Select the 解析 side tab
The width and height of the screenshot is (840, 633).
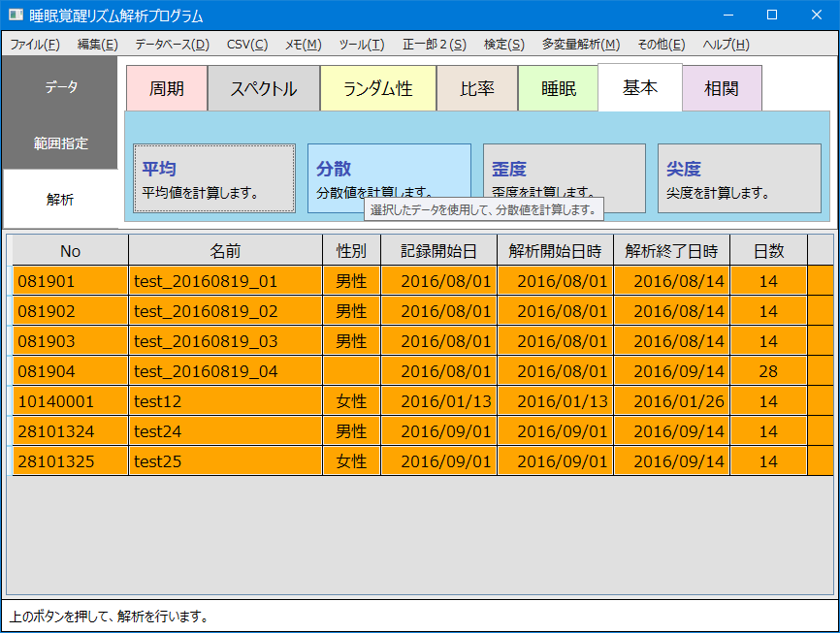(x=60, y=200)
